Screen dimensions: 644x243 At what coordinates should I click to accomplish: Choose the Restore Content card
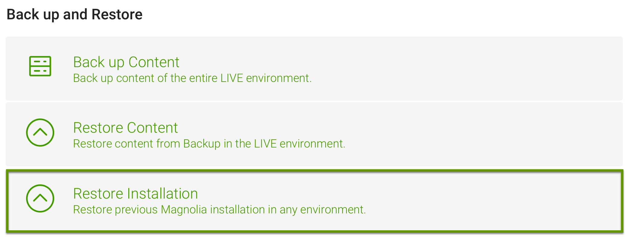[x=314, y=134]
